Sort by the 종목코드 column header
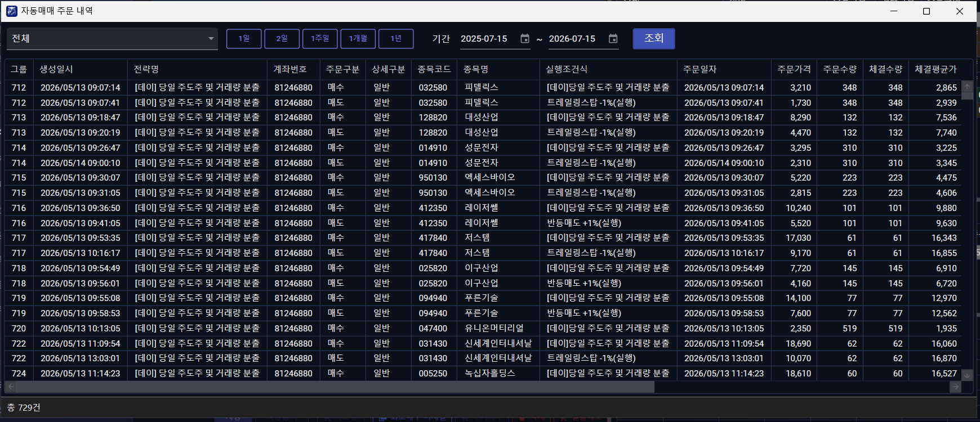 pos(434,69)
